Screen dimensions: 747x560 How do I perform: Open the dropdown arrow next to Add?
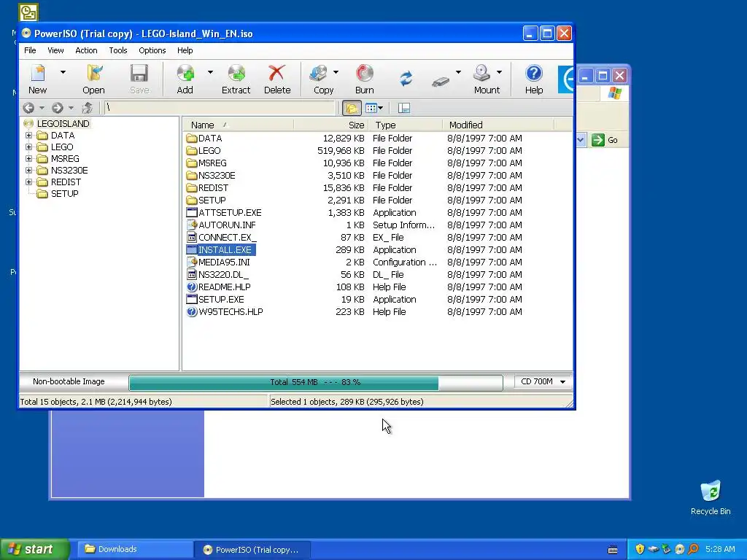coord(210,72)
